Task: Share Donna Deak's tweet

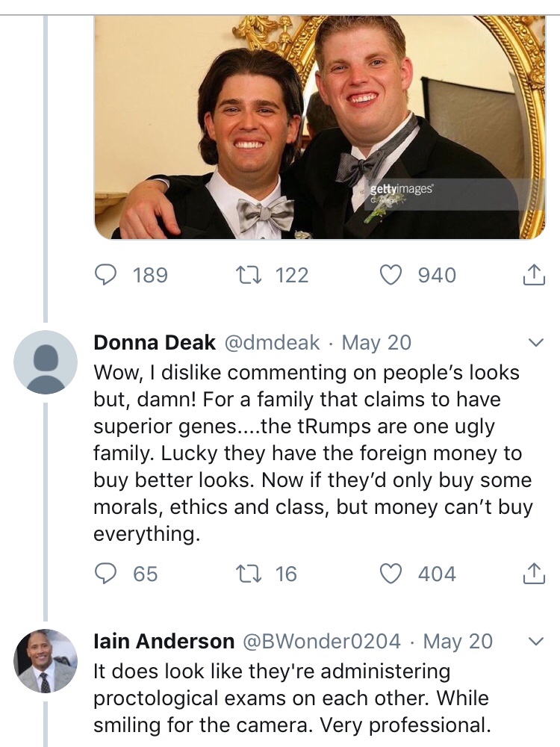Action: (x=532, y=574)
